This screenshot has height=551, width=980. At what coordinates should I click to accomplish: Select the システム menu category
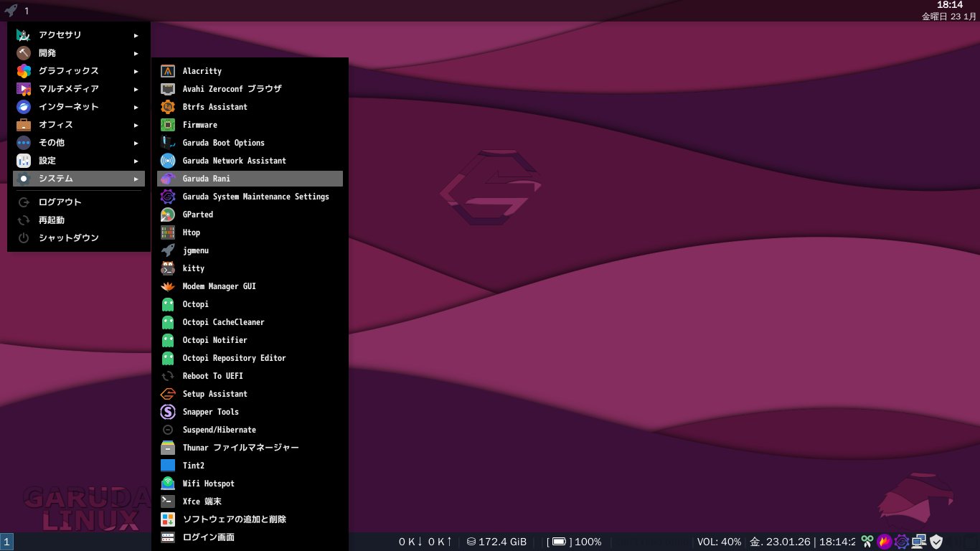77,179
